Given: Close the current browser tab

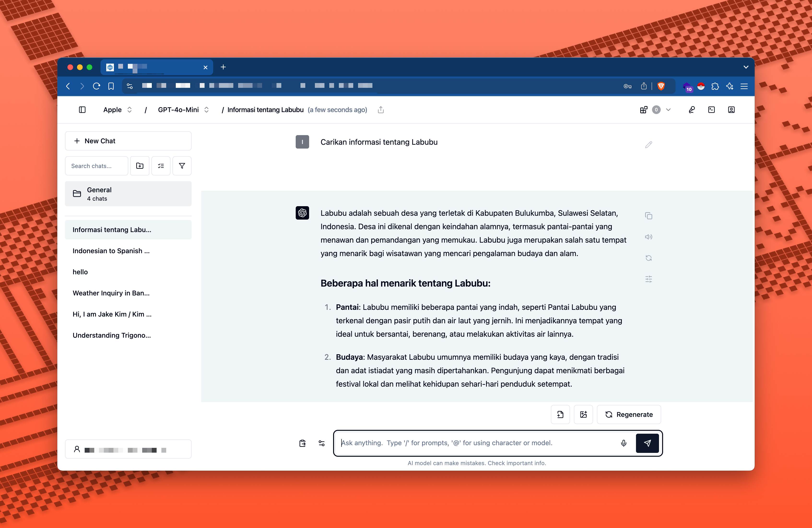Looking at the screenshot, I should tap(205, 67).
